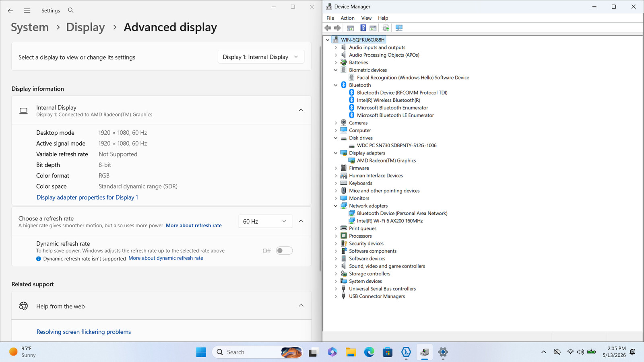Click the Intel(R) Wi-Fi 6 AX200 adapter icon

pyautogui.click(x=352, y=221)
